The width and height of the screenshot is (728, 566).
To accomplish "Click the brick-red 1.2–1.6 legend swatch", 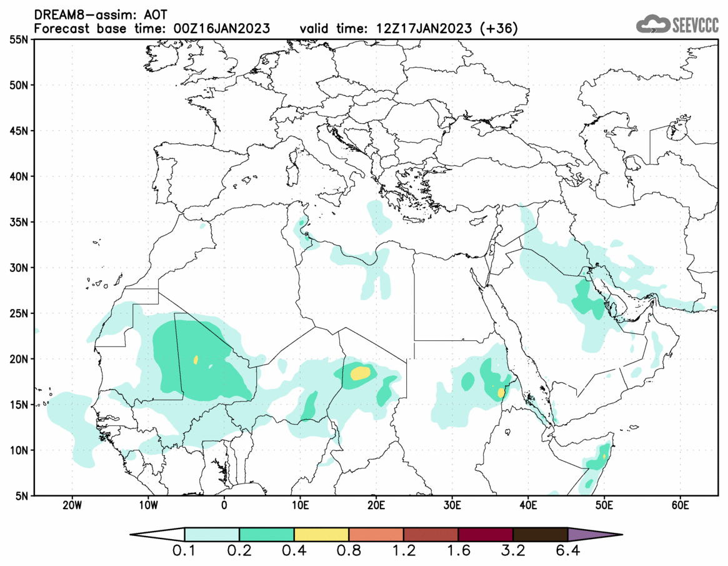I will 431,534.
